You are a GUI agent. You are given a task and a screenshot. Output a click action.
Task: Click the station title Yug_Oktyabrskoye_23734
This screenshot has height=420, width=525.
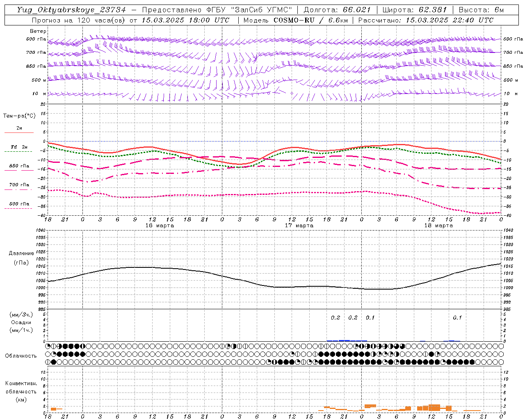pos(71,10)
